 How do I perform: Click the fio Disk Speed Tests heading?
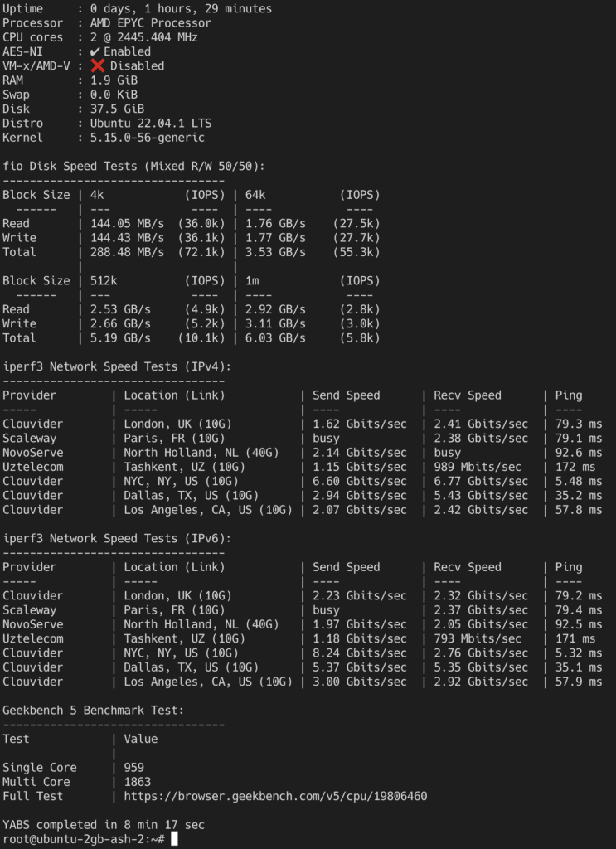[133, 166]
